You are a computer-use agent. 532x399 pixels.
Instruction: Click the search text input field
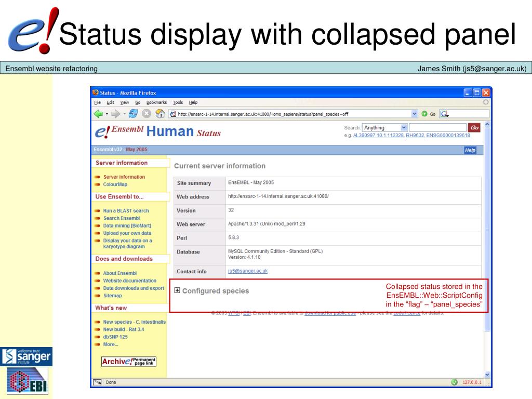(x=437, y=128)
